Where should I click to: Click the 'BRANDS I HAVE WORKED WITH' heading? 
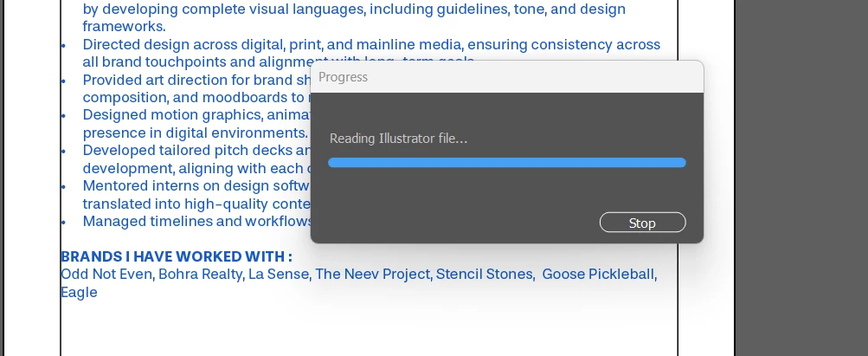176,256
